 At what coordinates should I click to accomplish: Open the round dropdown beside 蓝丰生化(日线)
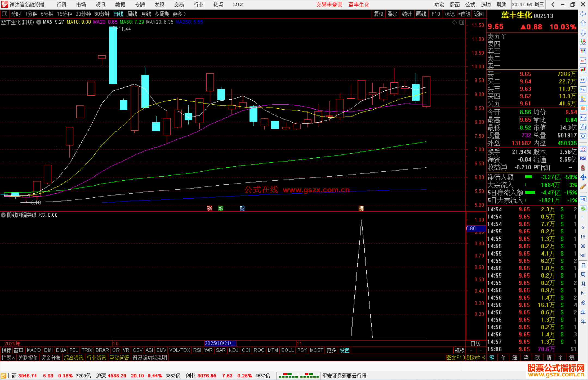pyautogui.click(x=39, y=22)
